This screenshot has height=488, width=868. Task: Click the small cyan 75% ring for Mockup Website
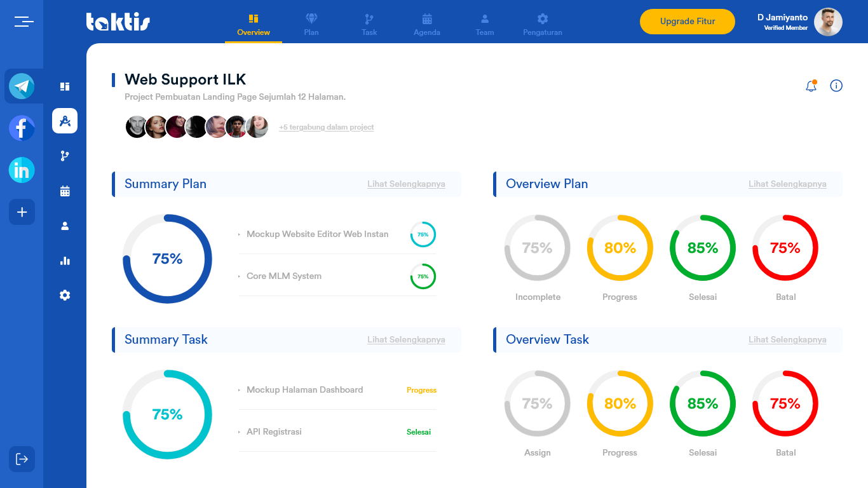click(423, 234)
